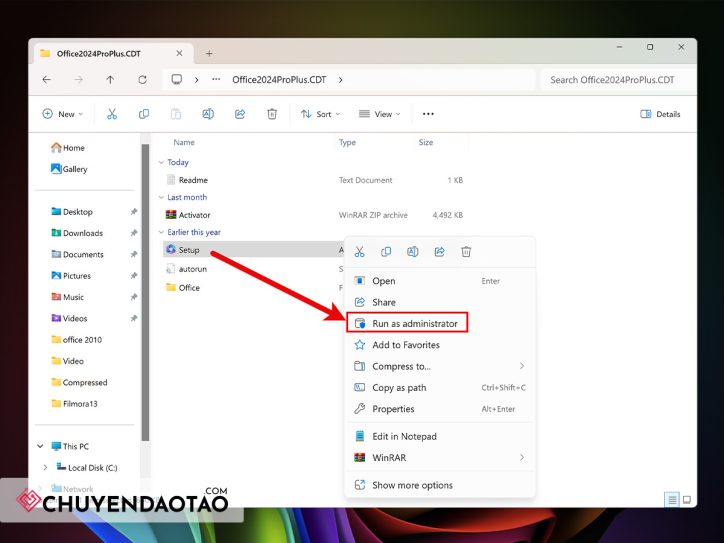The height and width of the screenshot is (543, 724).
Task: Open the Compressed folder in sidebar
Action: 79,382
